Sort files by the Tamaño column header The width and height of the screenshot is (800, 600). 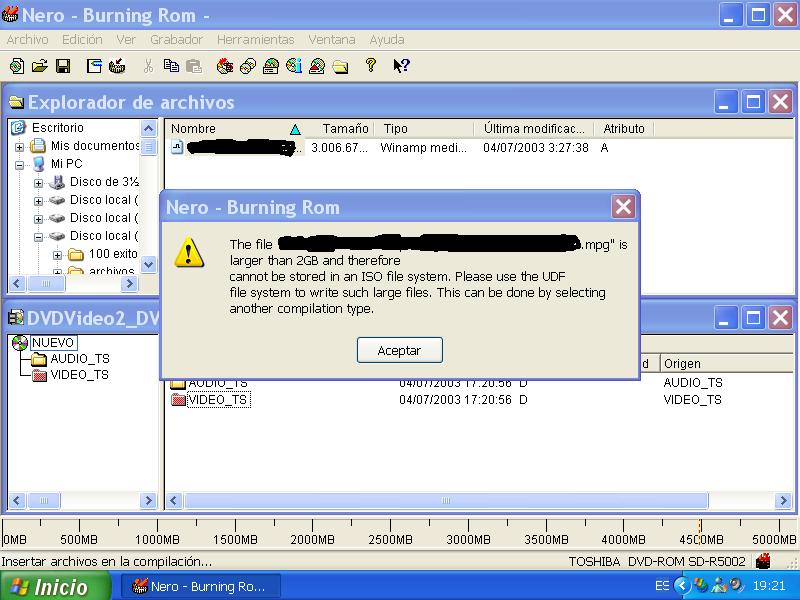pos(341,129)
